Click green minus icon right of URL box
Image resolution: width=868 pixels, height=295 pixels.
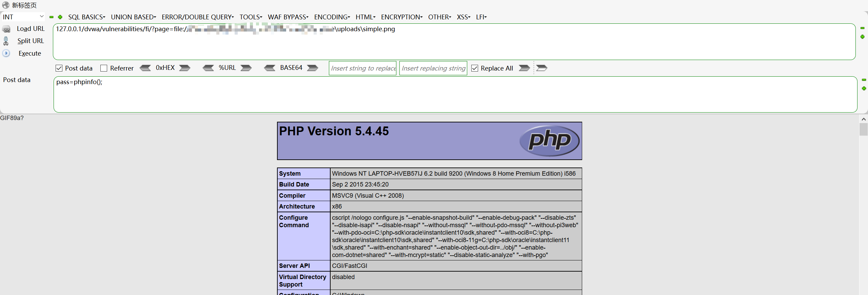click(863, 28)
